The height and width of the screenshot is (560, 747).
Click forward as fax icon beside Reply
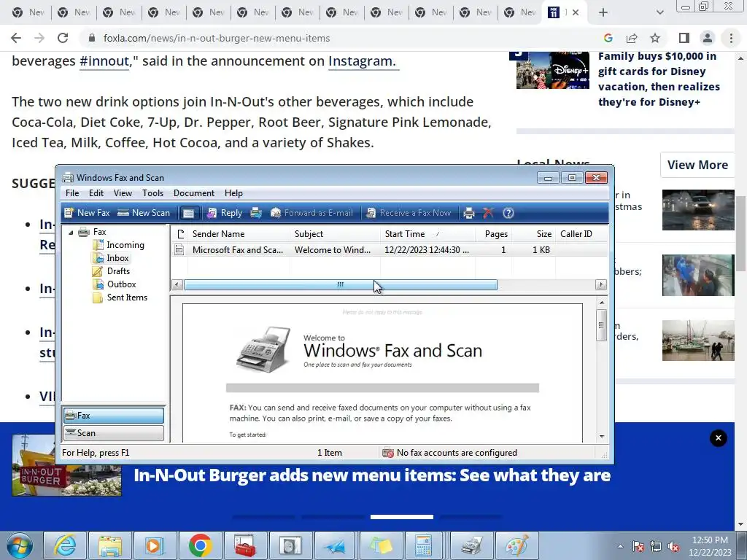click(x=256, y=213)
